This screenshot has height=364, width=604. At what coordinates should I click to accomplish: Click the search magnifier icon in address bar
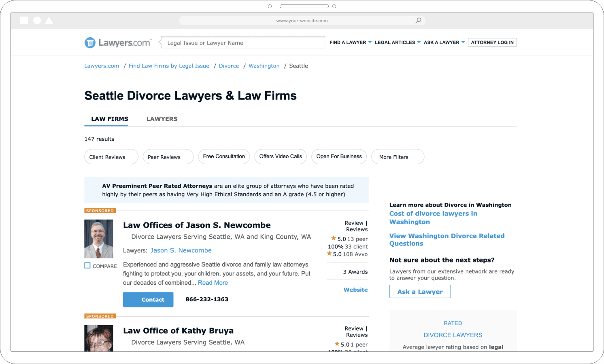tap(418, 20)
